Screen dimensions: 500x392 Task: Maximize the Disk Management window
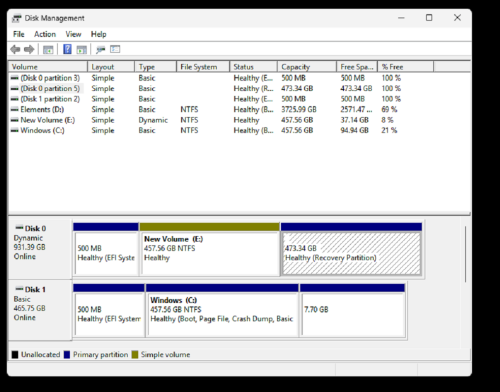click(429, 18)
